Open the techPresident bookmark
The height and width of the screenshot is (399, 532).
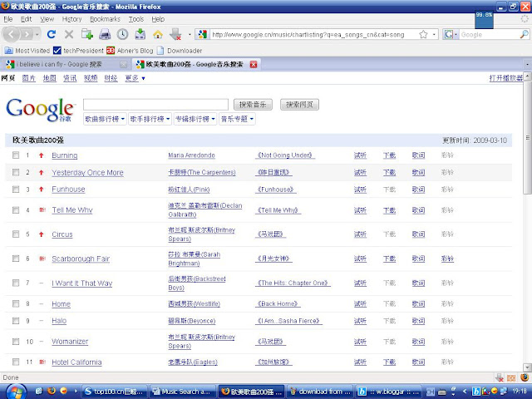point(78,51)
